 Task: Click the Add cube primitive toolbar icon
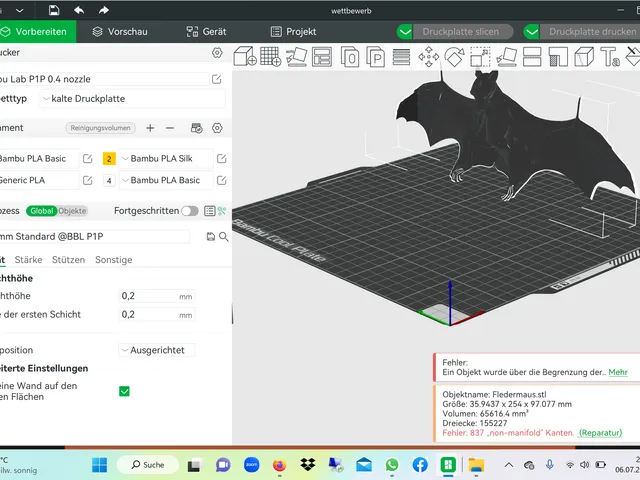(x=244, y=57)
